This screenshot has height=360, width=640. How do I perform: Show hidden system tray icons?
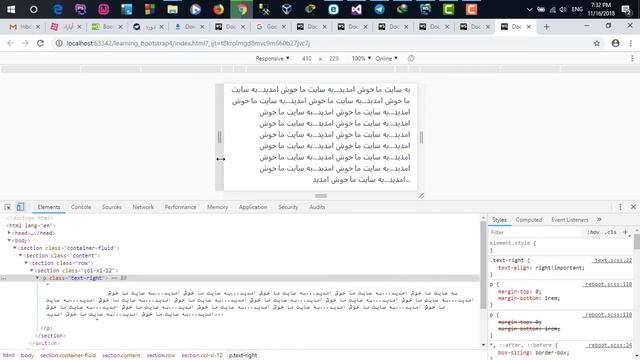[x=529, y=9]
